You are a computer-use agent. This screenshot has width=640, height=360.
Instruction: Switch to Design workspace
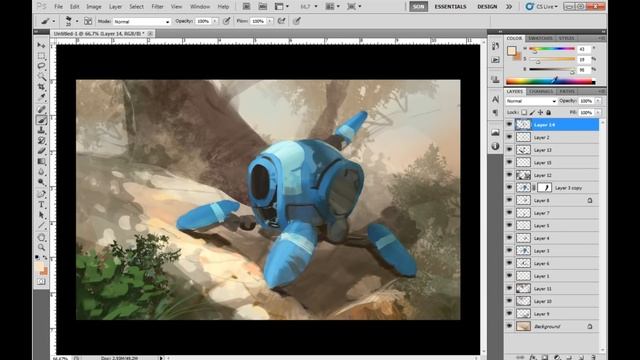click(x=487, y=7)
